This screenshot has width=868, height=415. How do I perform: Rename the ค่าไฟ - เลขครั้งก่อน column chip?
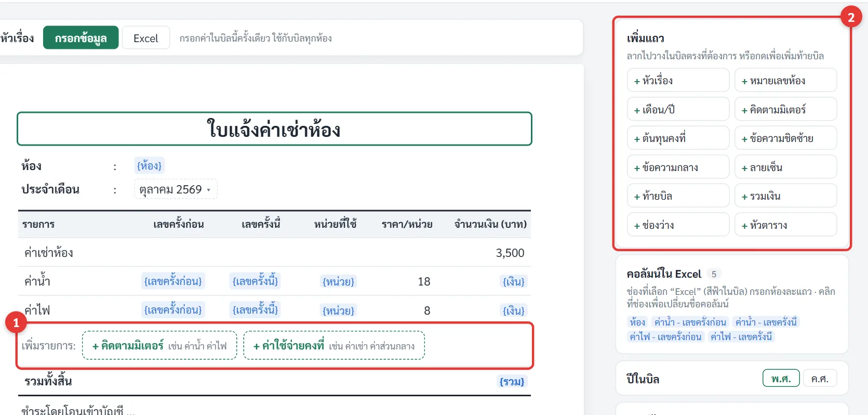click(665, 336)
